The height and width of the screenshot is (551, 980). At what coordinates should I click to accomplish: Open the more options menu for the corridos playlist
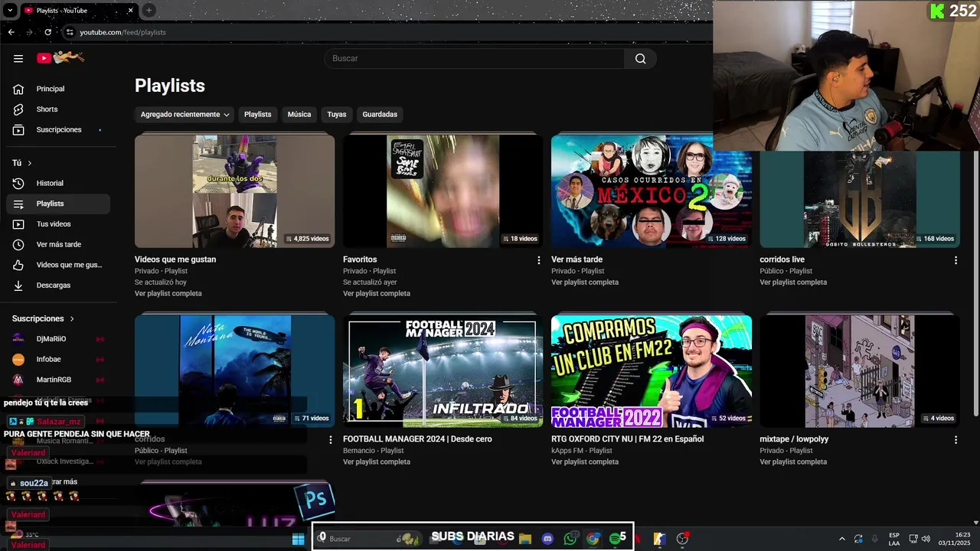[x=331, y=440]
